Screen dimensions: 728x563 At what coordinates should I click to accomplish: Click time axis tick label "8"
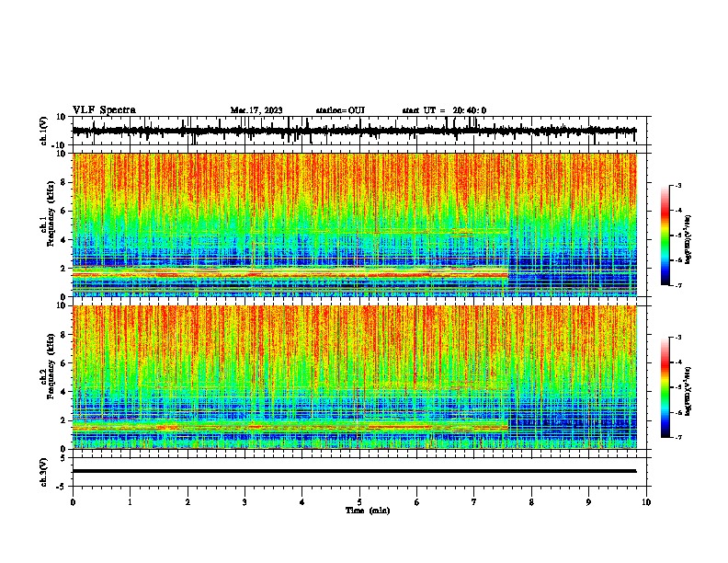[x=531, y=502]
